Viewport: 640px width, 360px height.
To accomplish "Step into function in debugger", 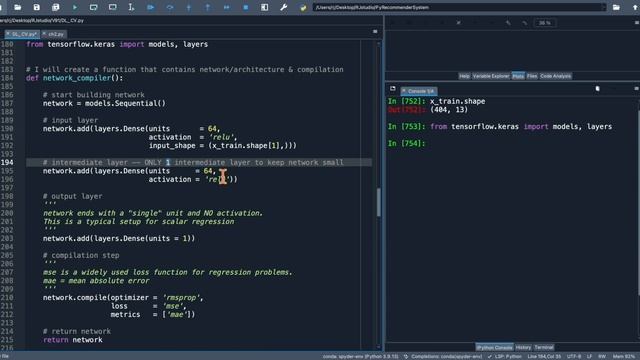I will (x=189, y=7).
